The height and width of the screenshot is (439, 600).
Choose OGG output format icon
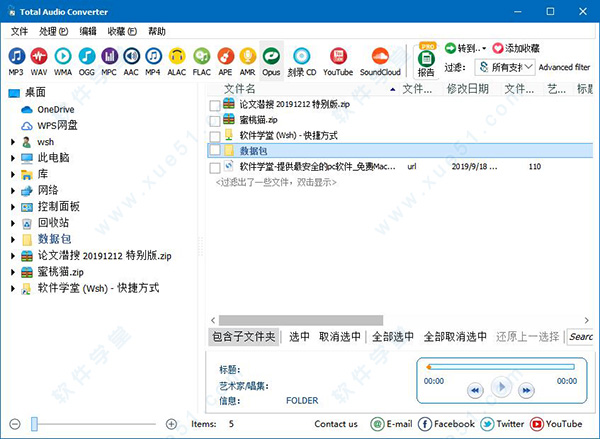click(86, 61)
